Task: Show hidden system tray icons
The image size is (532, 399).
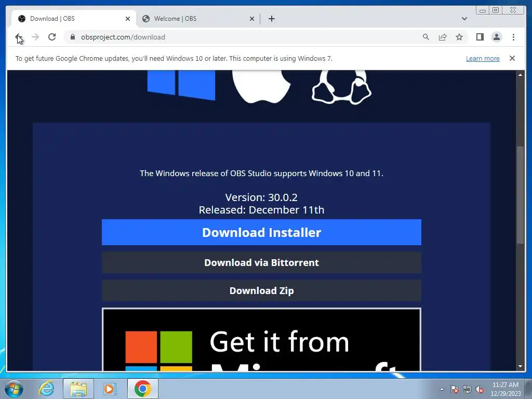Action: pos(442,389)
